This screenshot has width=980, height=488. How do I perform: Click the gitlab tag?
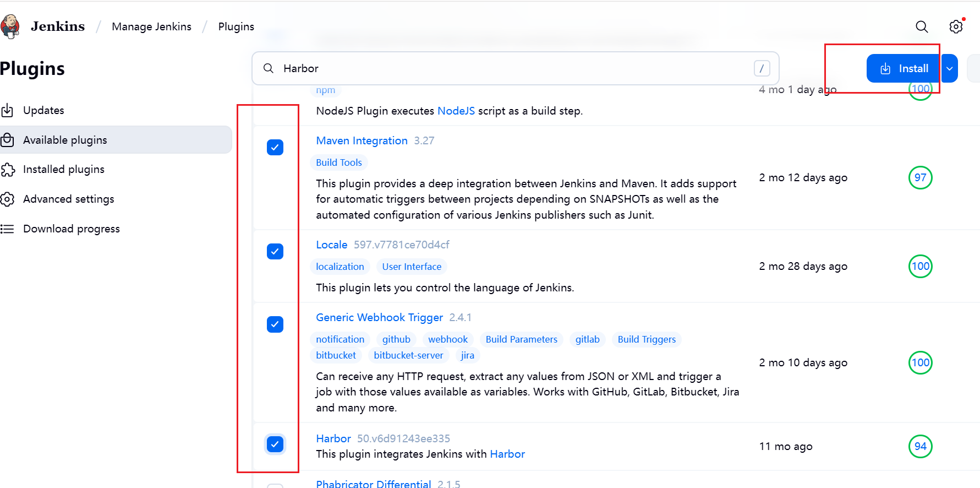point(588,339)
